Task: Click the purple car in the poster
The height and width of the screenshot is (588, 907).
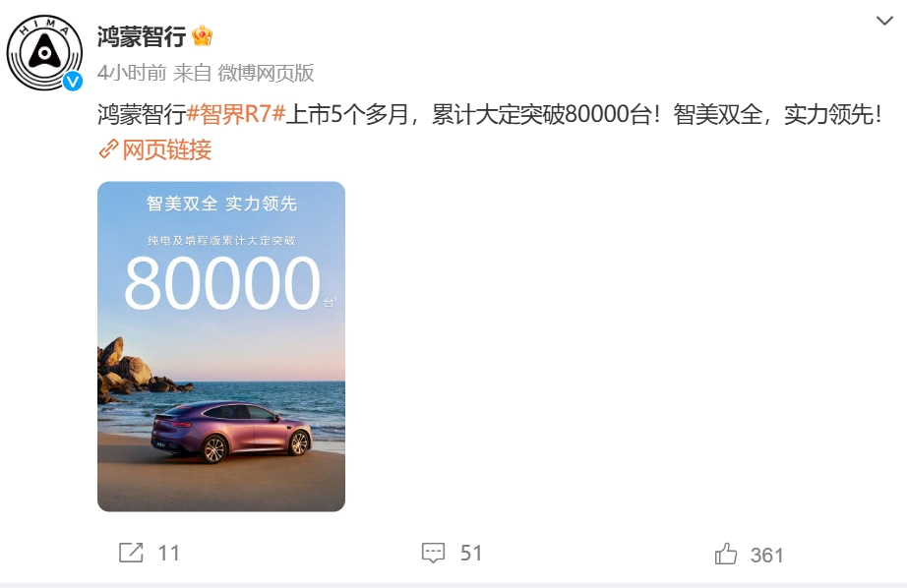Action: click(x=231, y=432)
